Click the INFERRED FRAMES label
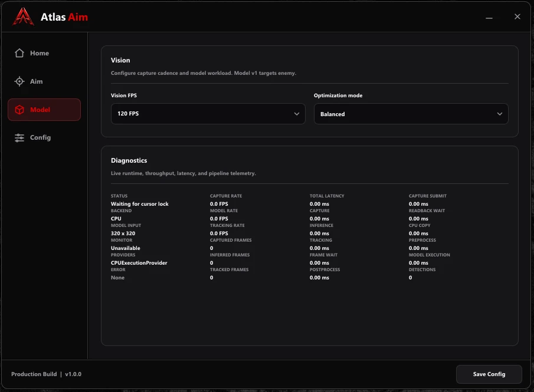This screenshot has height=392, width=534. (230, 255)
